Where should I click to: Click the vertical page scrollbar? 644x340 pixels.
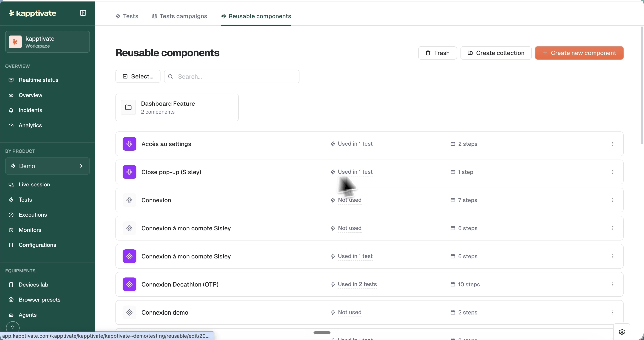[x=642, y=85]
